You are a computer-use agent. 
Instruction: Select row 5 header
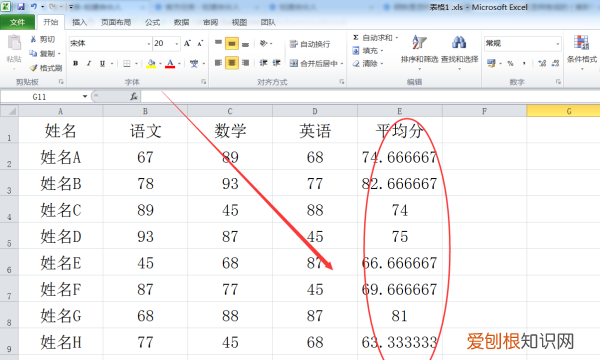click(9, 236)
